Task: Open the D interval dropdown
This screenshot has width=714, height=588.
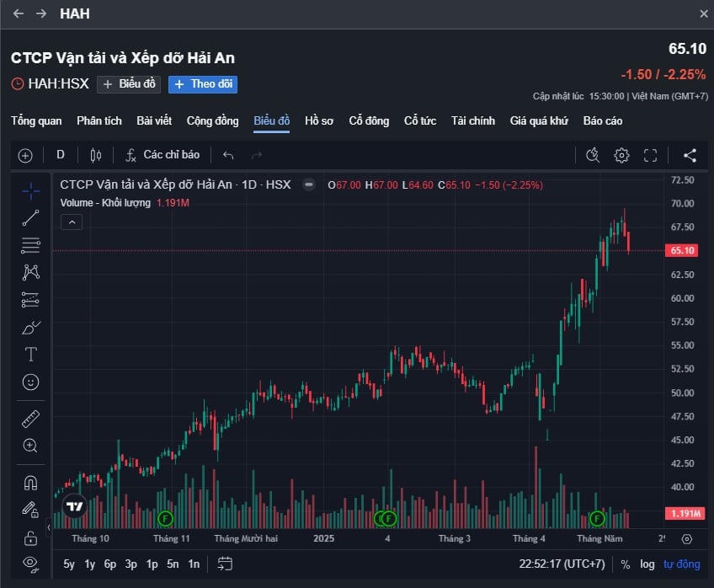Action: 61,155
